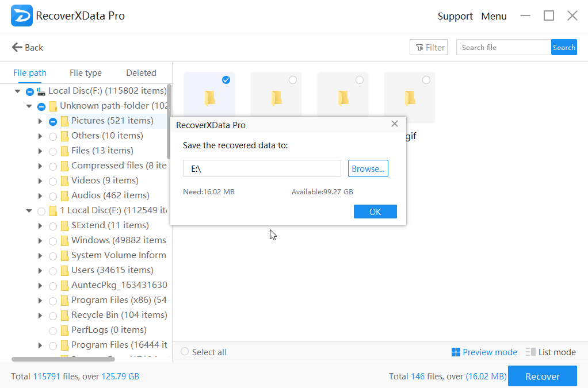
Task: Click the Filter funnel icon
Action: pos(419,48)
